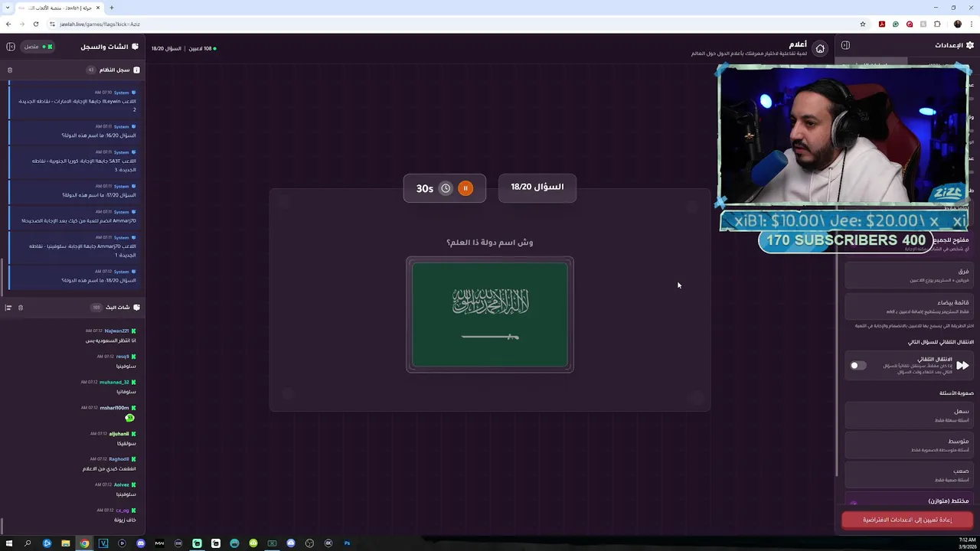The image size is (980, 551).
Task: Open File Explorer from the taskbar
Action: pos(66,543)
